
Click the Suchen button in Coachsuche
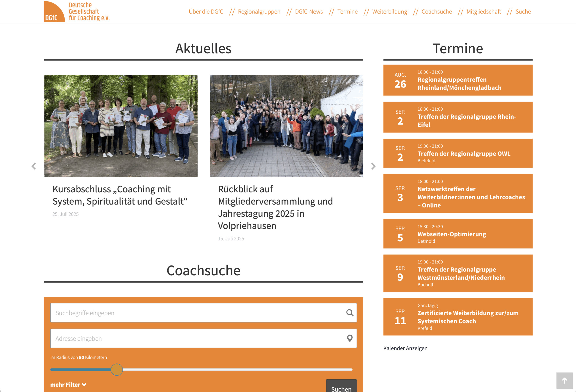(x=341, y=388)
